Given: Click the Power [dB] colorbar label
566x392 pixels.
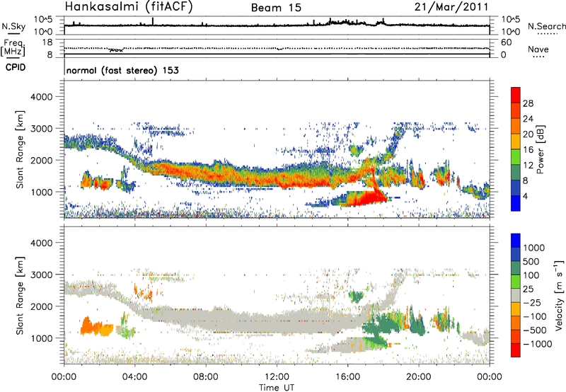Looking at the screenshot, I should pyautogui.click(x=540, y=149).
